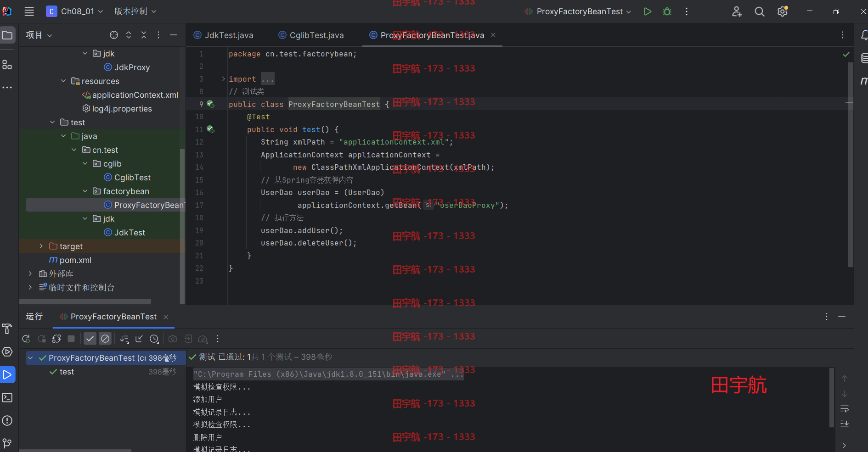Toggle scroll to end of console

845,424
